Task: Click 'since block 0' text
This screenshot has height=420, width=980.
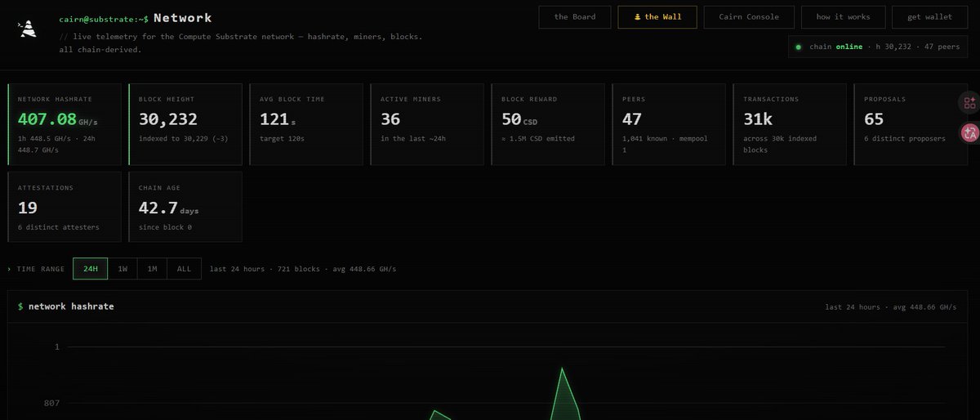Action: point(165,227)
